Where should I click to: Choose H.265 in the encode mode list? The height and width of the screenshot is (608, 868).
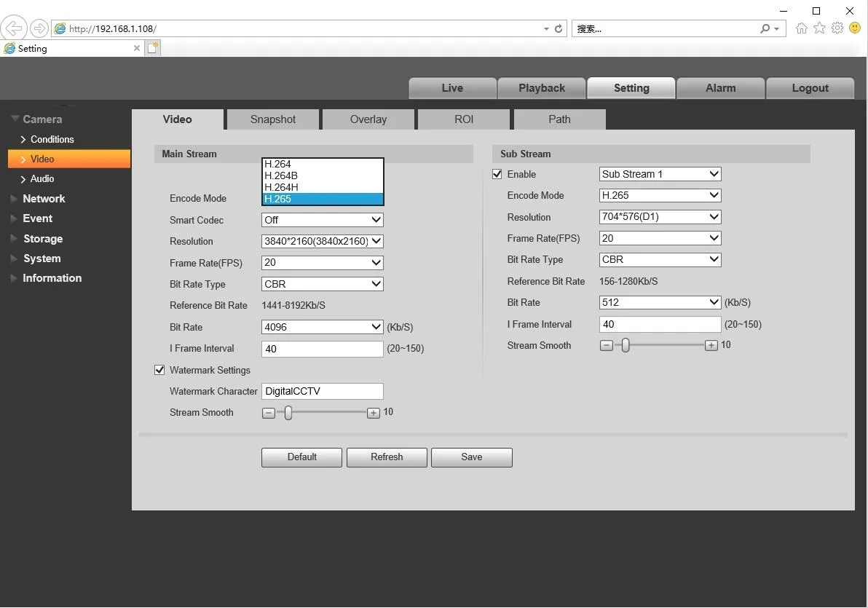click(x=322, y=199)
